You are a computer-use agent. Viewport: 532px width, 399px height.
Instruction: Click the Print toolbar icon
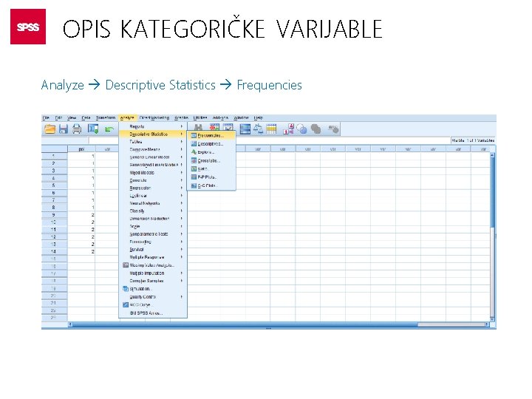(77, 129)
